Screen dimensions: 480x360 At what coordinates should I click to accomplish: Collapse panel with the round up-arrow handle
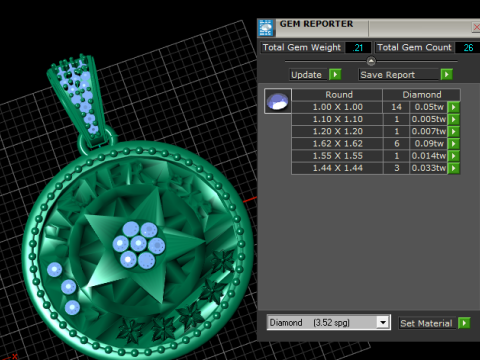point(371,61)
